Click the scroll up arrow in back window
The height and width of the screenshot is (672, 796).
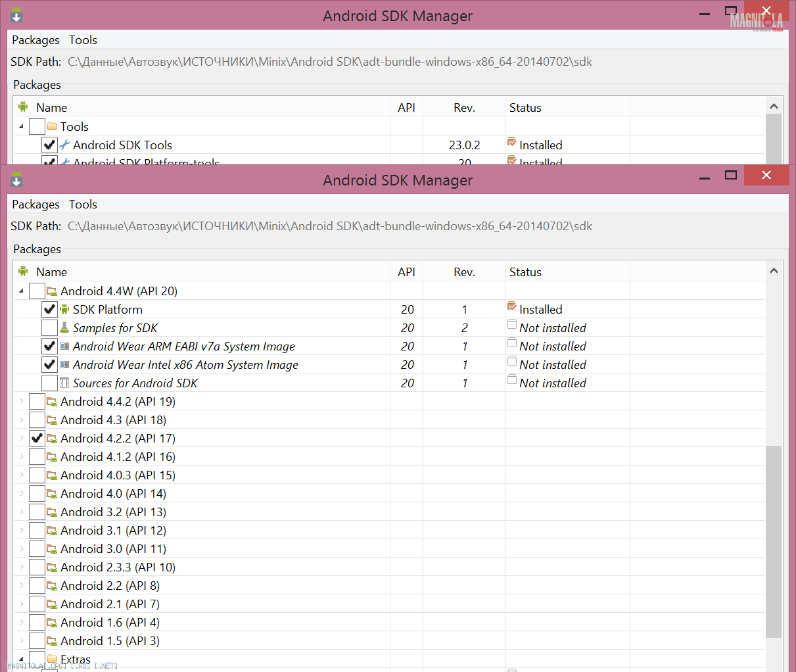click(x=774, y=106)
